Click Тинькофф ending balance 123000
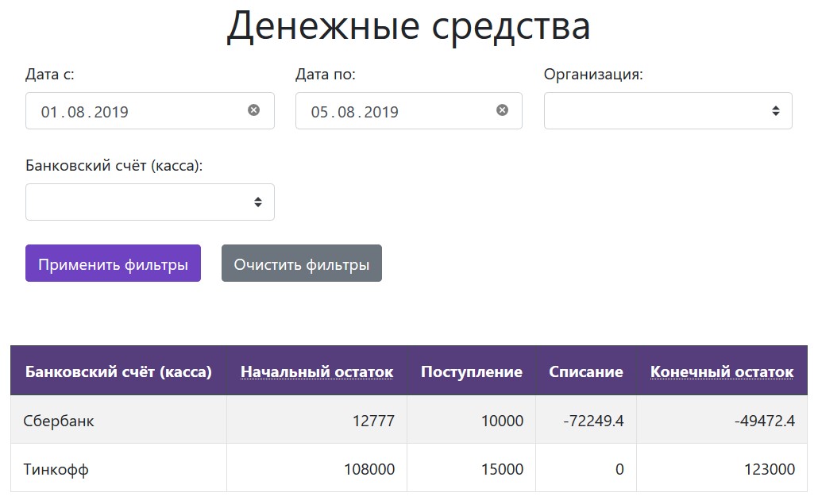 pyautogui.click(x=770, y=469)
